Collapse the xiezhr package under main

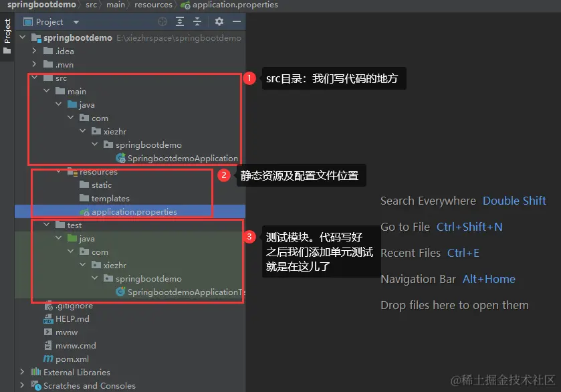(83, 131)
